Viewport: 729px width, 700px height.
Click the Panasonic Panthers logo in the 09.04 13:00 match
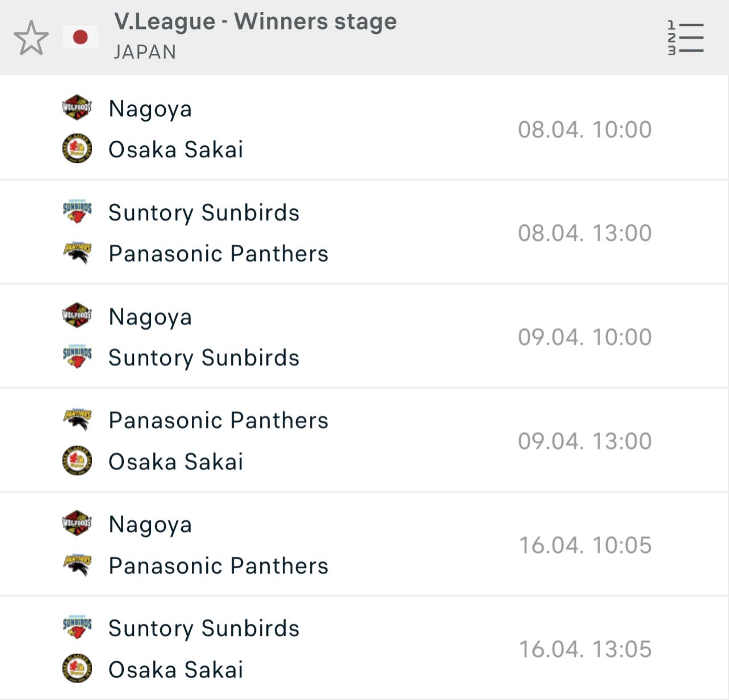(x=77, y=420)
